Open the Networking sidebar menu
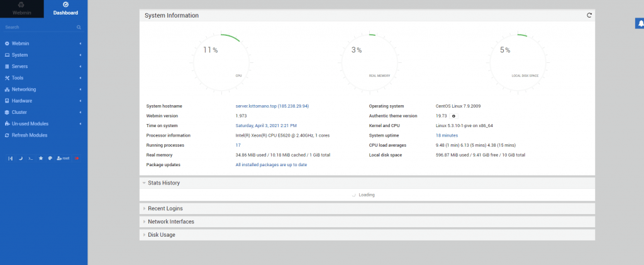This screenshot has height=265, width=644. 24,89
